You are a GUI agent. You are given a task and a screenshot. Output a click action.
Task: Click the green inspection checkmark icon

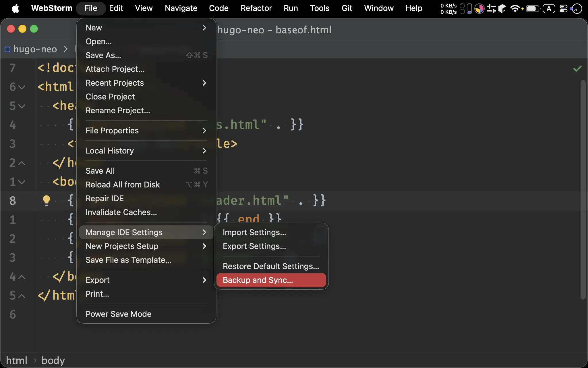click(x=577, y=69)
